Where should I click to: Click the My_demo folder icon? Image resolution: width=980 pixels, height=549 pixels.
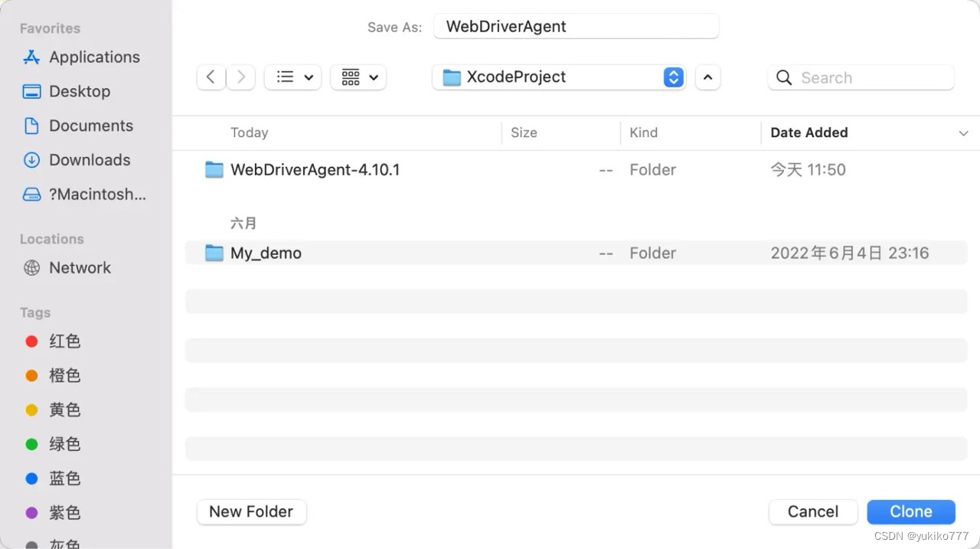tap(214, 253)
